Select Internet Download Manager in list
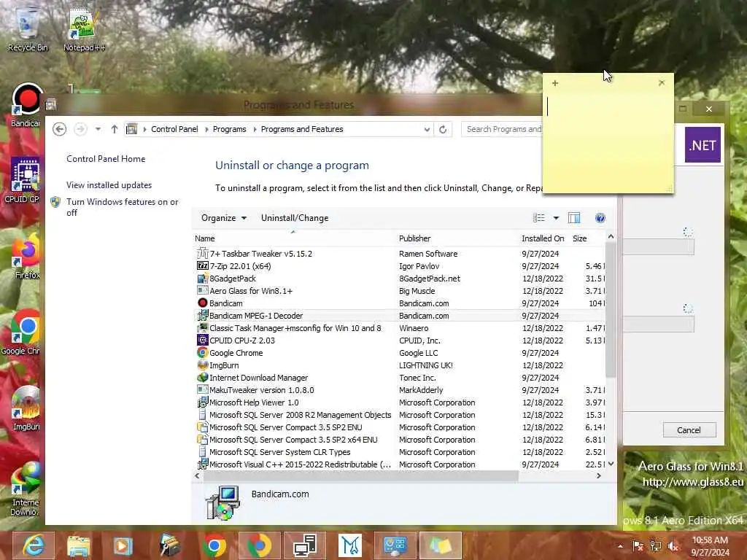747x560 pixels. pyautogui.click(x=400, y=378)
